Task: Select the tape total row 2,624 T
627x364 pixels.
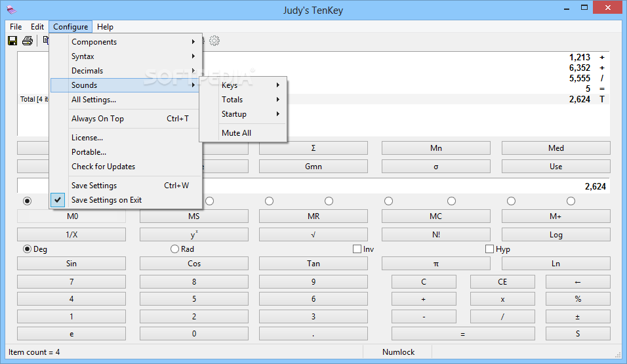Action: [x=313, y=99]
